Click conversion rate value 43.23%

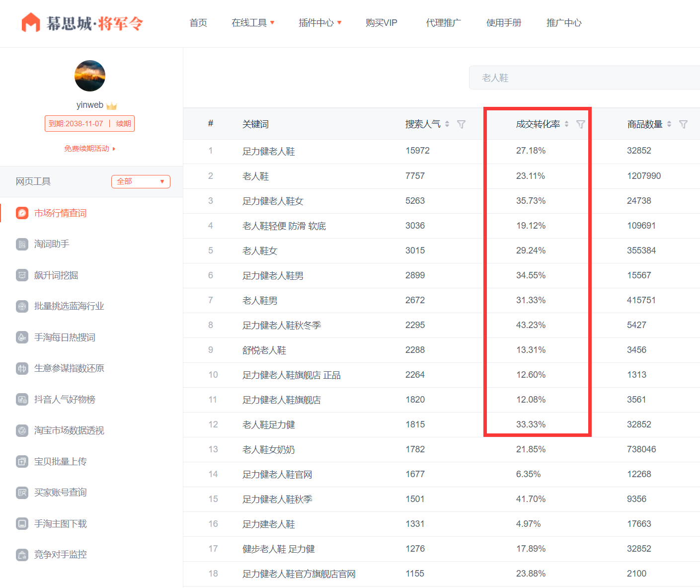(531, 325)
